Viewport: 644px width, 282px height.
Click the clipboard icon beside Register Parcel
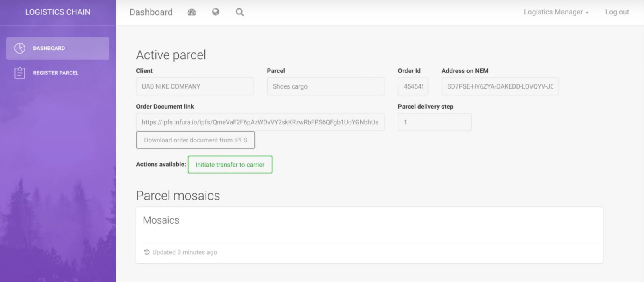pyautogui.click(x=20, y=73)
